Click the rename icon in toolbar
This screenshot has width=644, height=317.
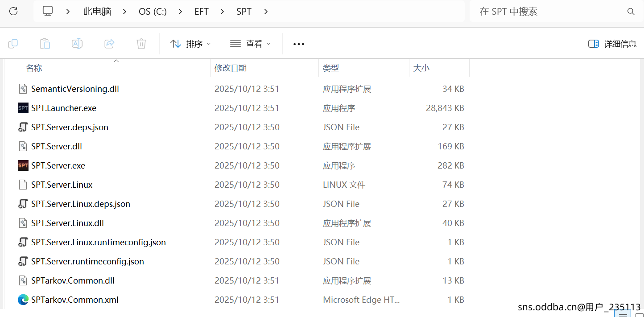coord(77,44)
